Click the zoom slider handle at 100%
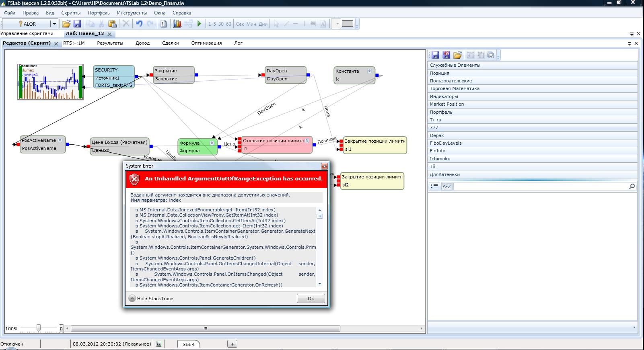 [x=39, y=328]
